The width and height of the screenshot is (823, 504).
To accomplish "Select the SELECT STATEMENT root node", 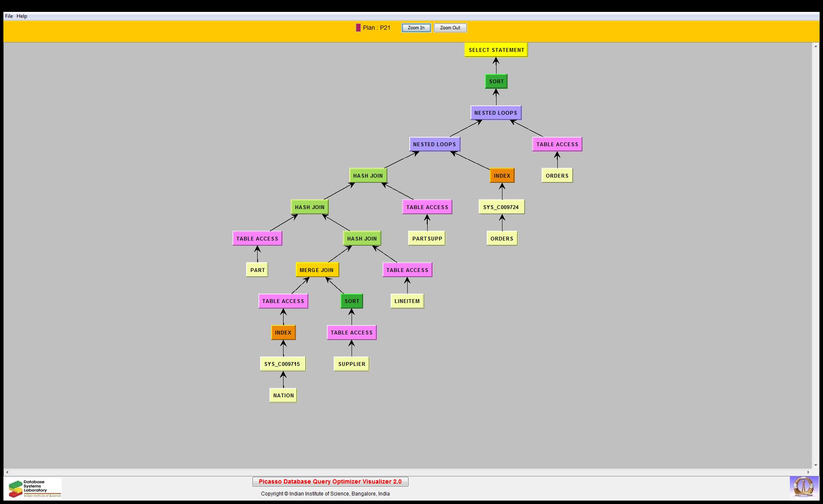I will point(496,50).
